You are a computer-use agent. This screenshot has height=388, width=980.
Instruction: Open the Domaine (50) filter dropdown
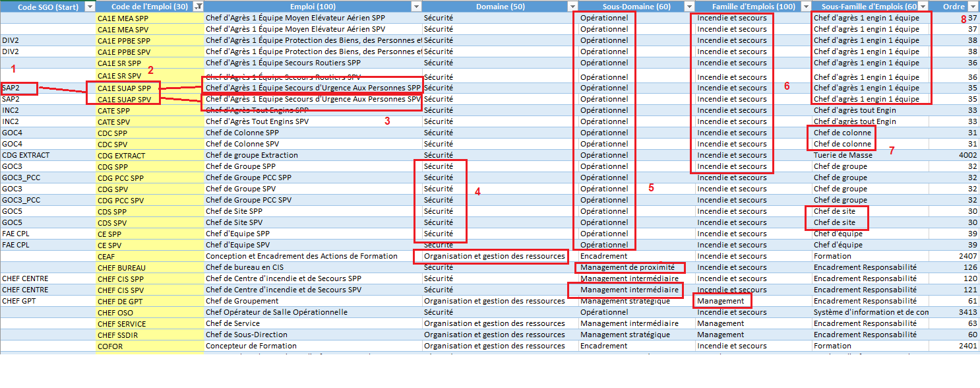572,7
